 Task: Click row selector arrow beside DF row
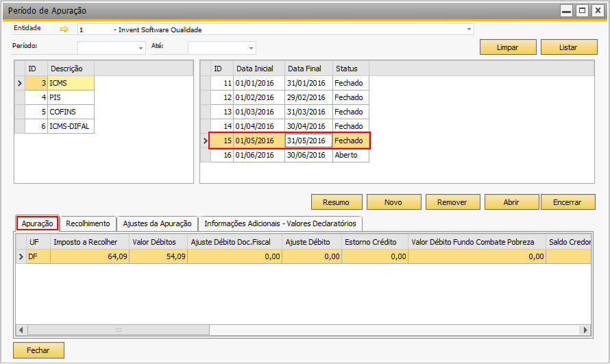[x=21, y=256]
